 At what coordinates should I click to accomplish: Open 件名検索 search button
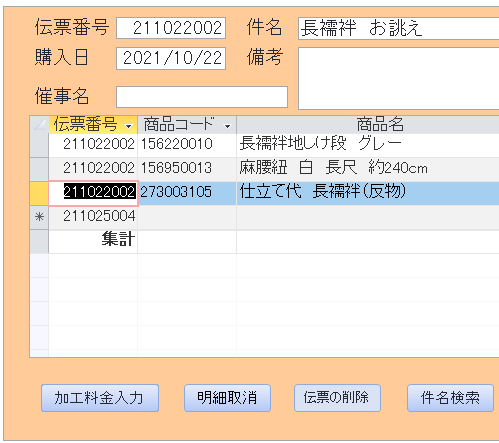[x=450, y=398]
